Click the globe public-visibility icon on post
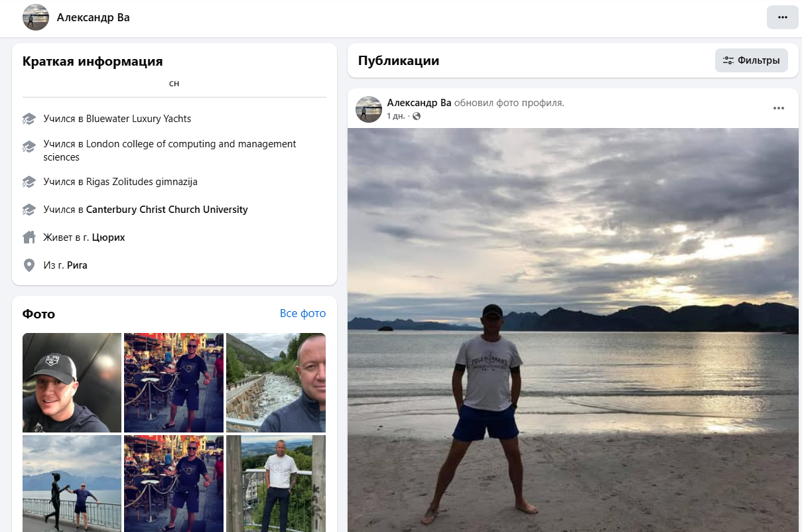This screenshot has height=532, width=802. coord(417,117)
